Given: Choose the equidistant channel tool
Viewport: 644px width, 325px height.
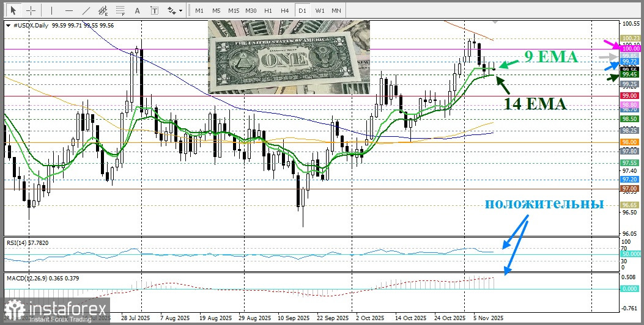Looking at the screenshot, I should (103, 10).
